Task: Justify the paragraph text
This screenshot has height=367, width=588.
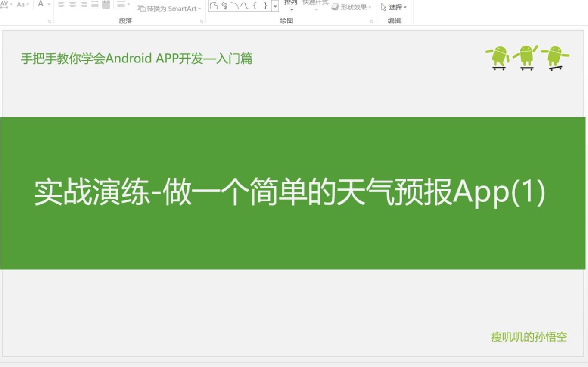Action: click(95, 4)
